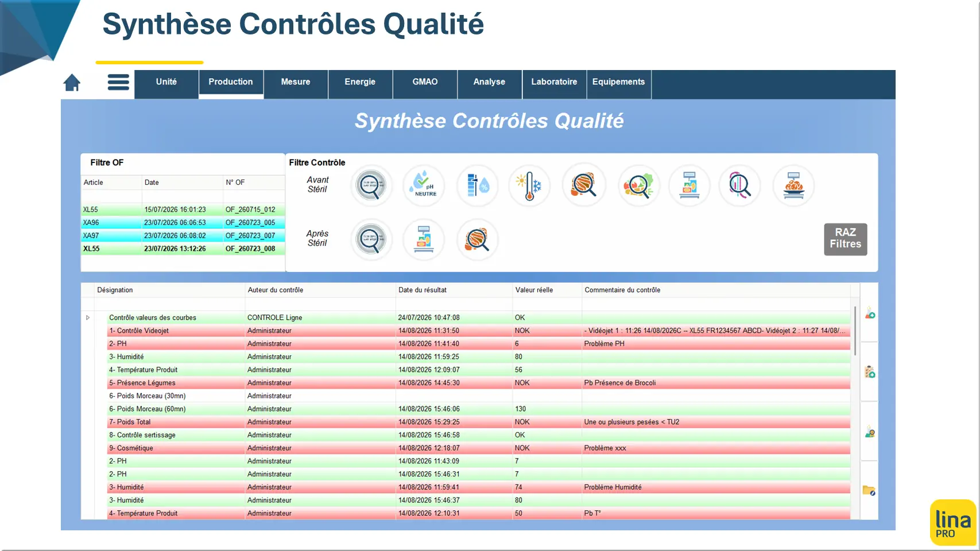Sort by Commentaire du contrôle column
The image size is (980, 551).
(716, 290)
